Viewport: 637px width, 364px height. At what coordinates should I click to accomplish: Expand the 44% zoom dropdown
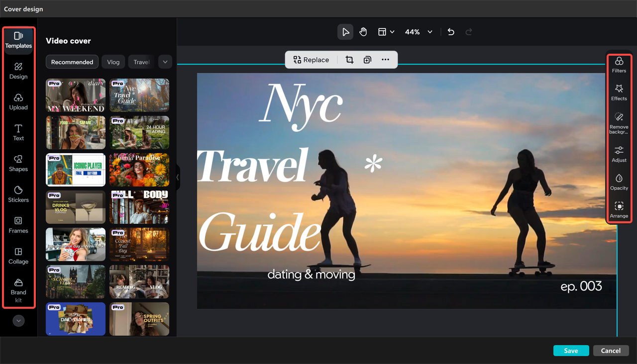click(429, 32)
